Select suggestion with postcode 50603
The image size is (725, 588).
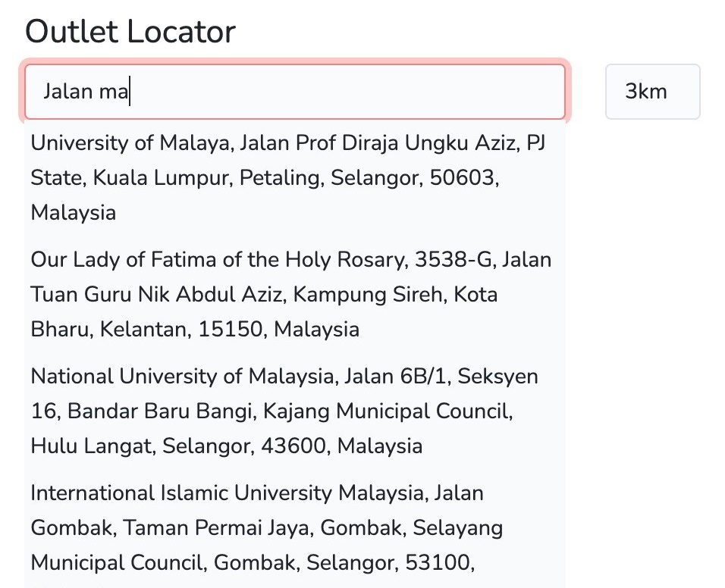(x=295, y=178)
